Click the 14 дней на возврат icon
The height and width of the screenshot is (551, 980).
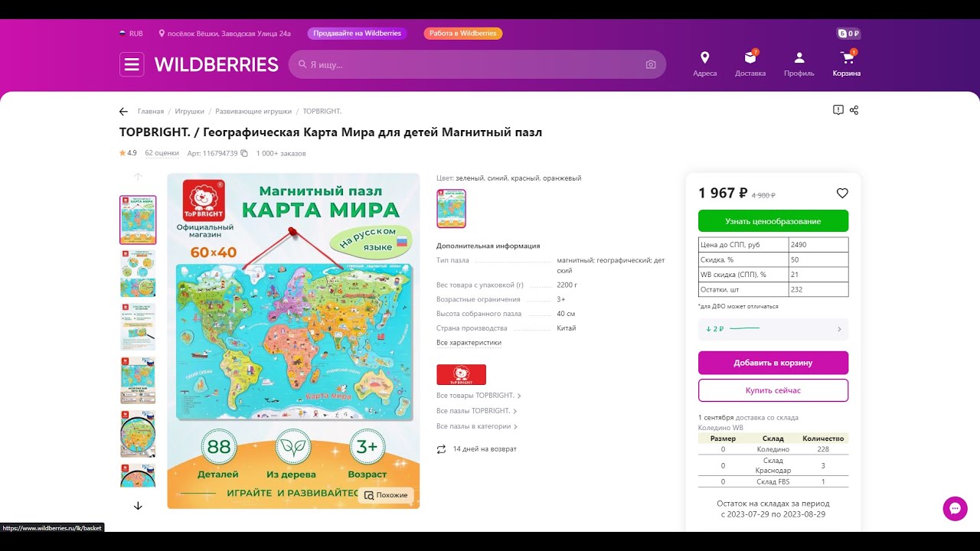coord(441,449)
